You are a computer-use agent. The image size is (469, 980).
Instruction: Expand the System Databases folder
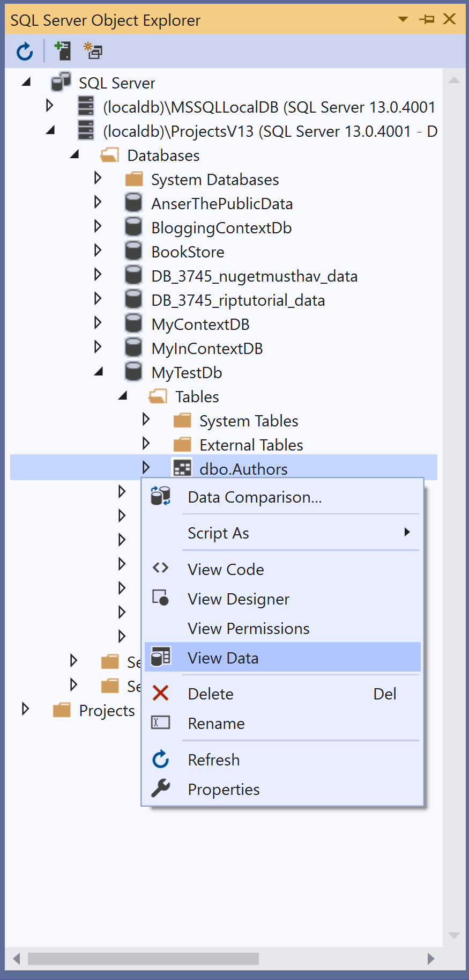tap(98, 178)
